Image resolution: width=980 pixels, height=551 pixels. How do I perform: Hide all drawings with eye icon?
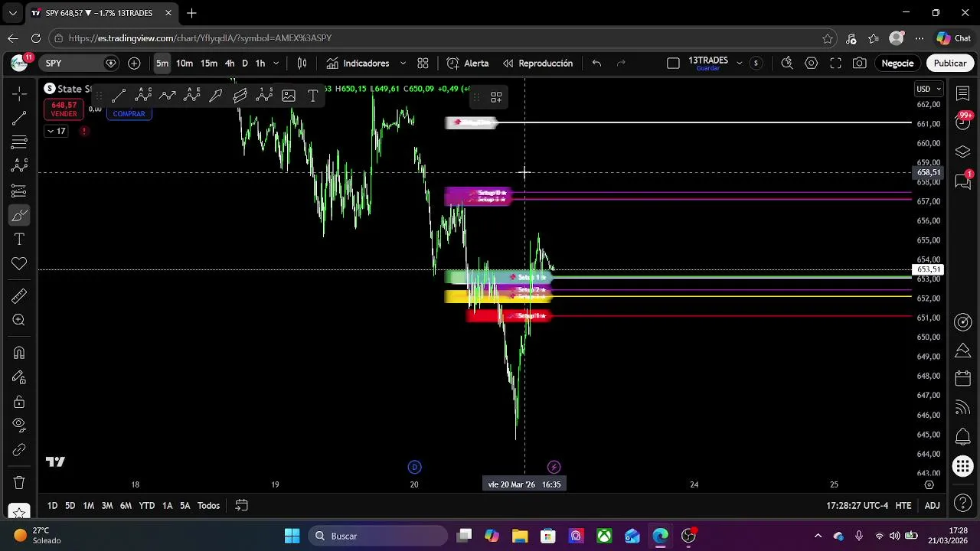point(19,425)
